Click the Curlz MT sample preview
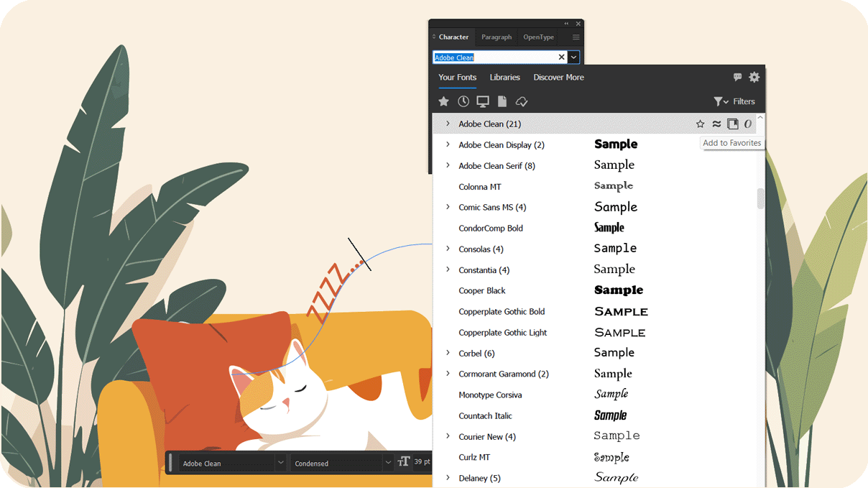This screenshot has height=488, width=868. (611, 457)
